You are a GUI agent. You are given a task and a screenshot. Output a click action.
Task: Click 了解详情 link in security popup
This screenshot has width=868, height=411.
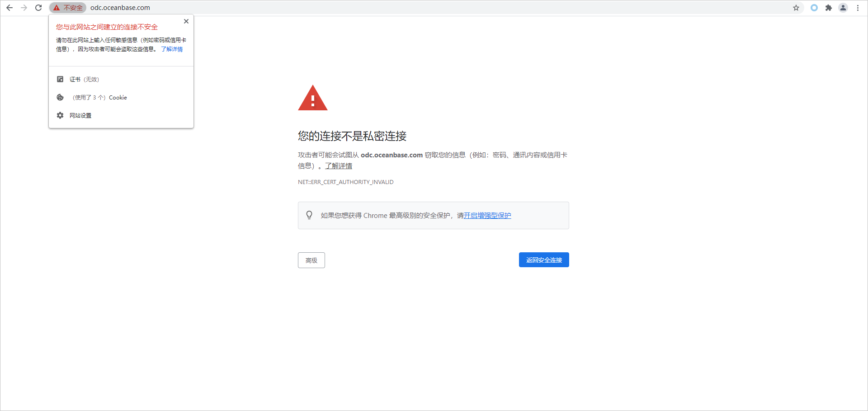[x=172, y=49]
